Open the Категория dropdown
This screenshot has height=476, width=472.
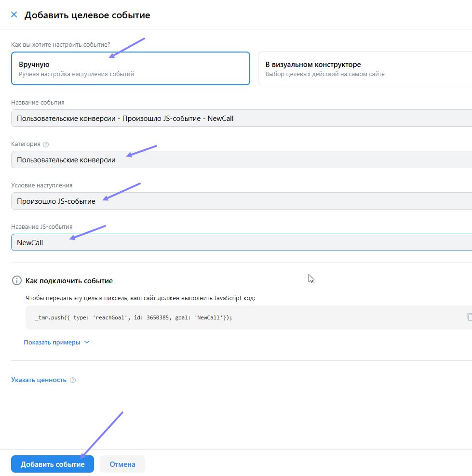coord(241,159)
